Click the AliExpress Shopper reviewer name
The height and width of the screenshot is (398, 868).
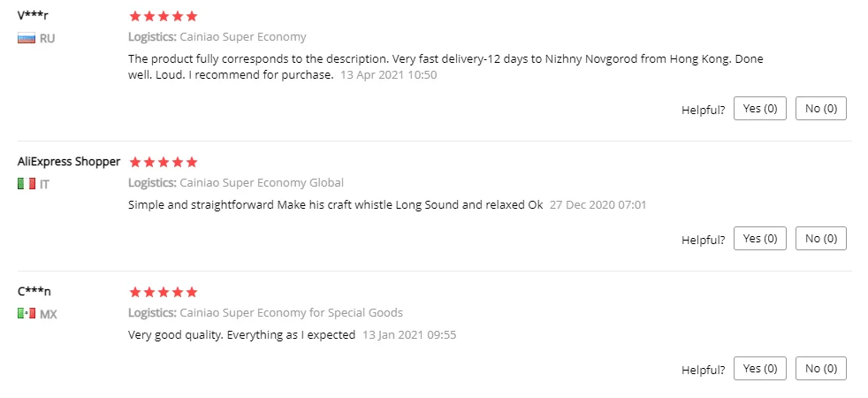(69, 161)
